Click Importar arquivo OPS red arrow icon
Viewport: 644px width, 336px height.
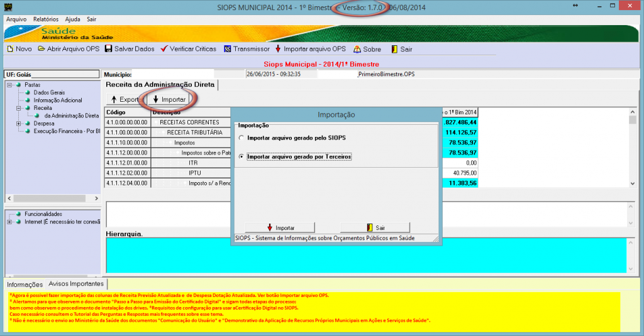[x=278, y=49]
